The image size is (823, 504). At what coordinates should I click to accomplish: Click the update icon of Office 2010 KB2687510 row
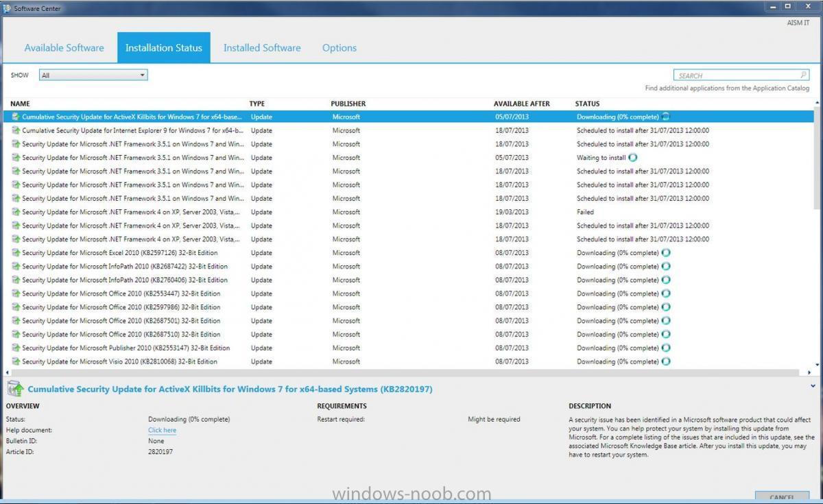(16, 335)
